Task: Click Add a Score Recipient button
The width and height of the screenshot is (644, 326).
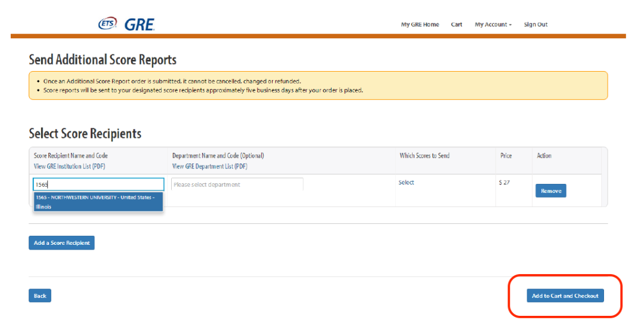Action: pyautogui.click(x=61, y=243)
